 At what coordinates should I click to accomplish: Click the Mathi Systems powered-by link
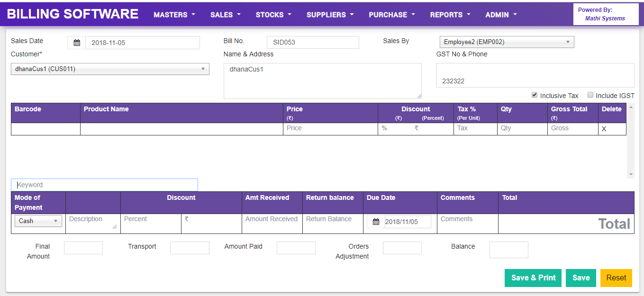click(606, 18)
